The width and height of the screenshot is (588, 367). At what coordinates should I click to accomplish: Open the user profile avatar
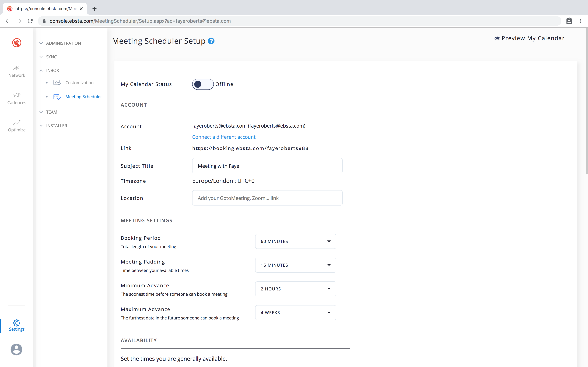pos(16,350)
